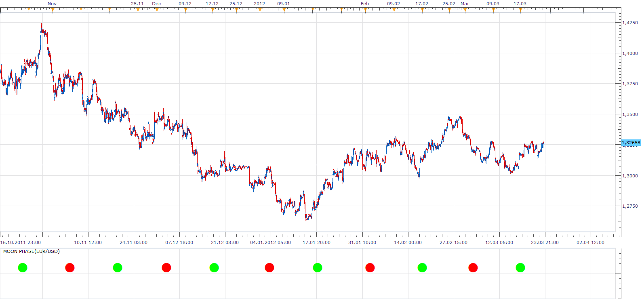This screenshot has height=299, width=644.
Task: Click the 1,4250 price axis label
Action: [630, 23]
